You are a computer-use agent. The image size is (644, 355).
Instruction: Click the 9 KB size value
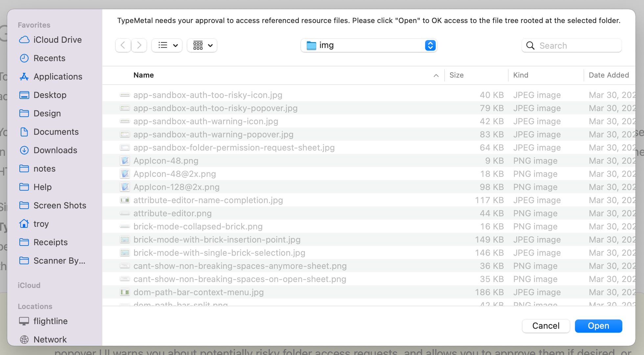pos(494,161)
